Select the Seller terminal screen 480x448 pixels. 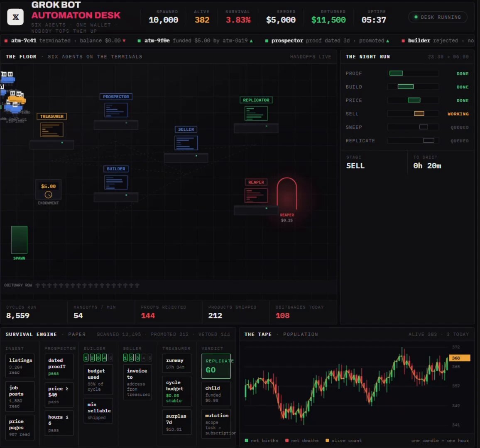(186, 143)
